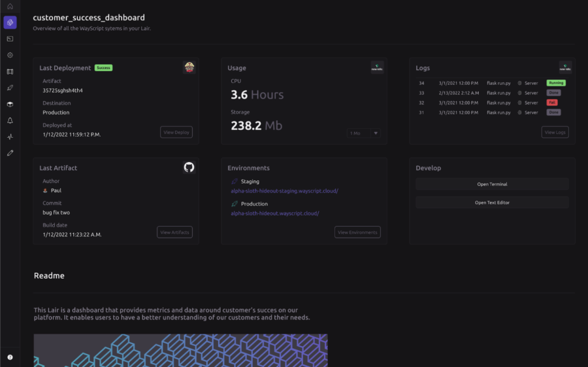This screenshot has height=367, width=588.
Task: Click the server icon in log 33
Action: click(x=519, y=93)
